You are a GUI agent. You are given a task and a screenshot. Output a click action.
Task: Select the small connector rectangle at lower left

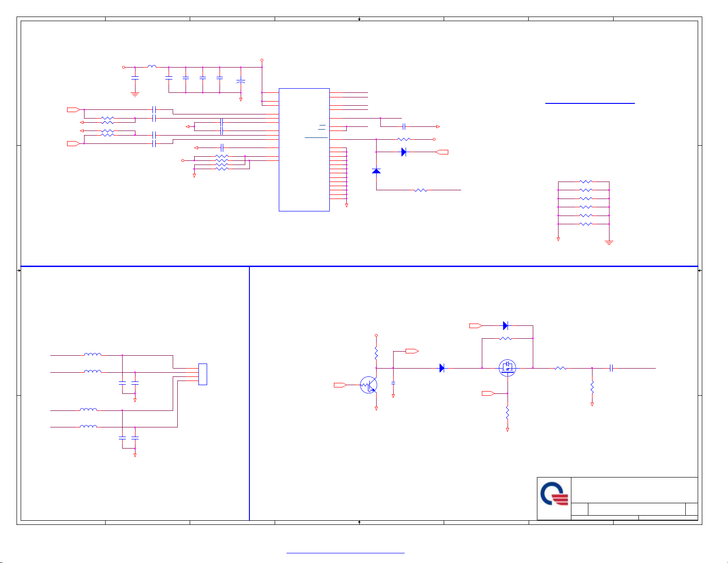click(203, 374)
